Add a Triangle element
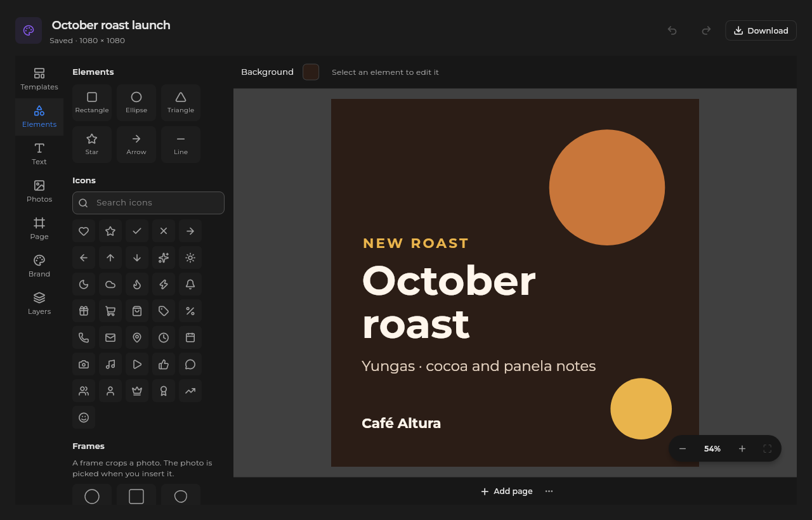 tap(181, 103)
